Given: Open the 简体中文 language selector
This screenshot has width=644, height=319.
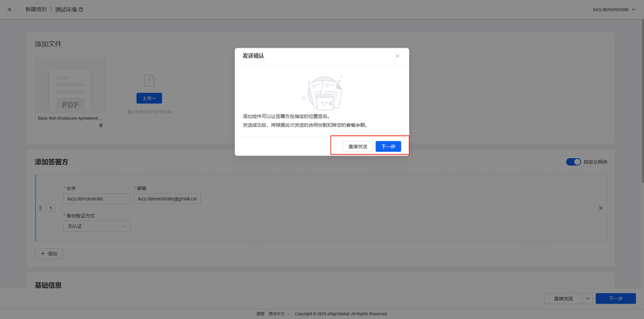Looking at the screenshot, I should [279, 314].
